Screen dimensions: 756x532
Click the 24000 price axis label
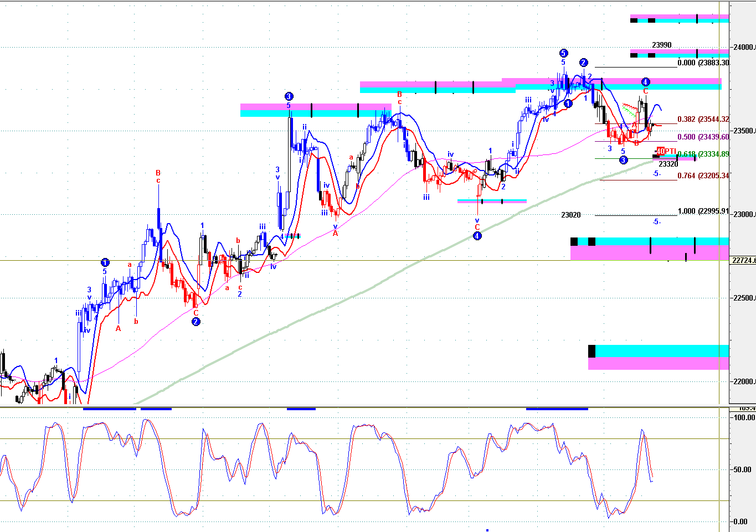pyautogui.click(x=744, y=47)
